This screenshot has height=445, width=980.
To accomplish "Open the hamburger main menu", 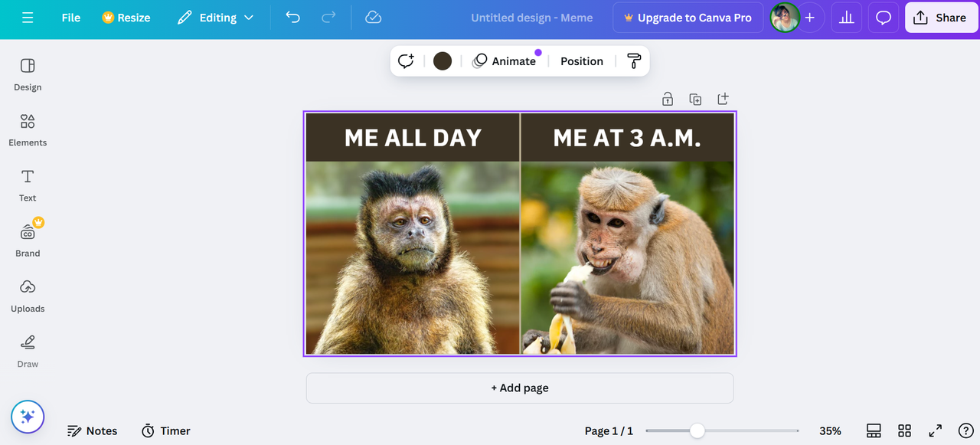I will 28,18.
